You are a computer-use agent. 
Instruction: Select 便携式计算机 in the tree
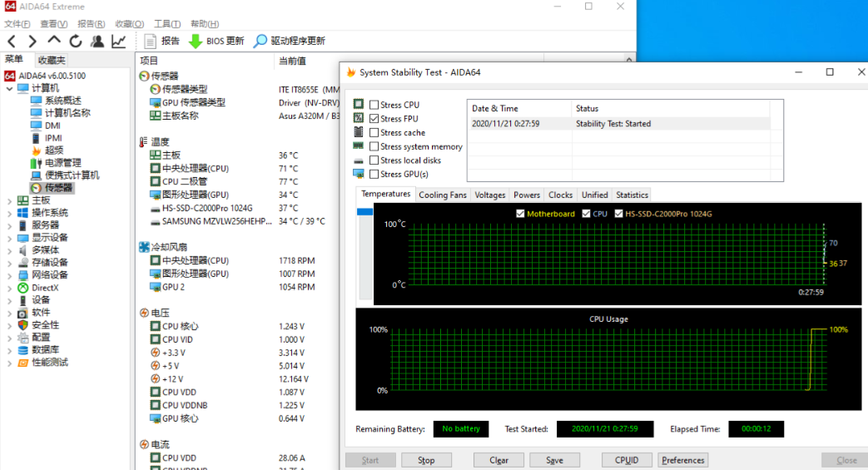(x=72, y=176)
